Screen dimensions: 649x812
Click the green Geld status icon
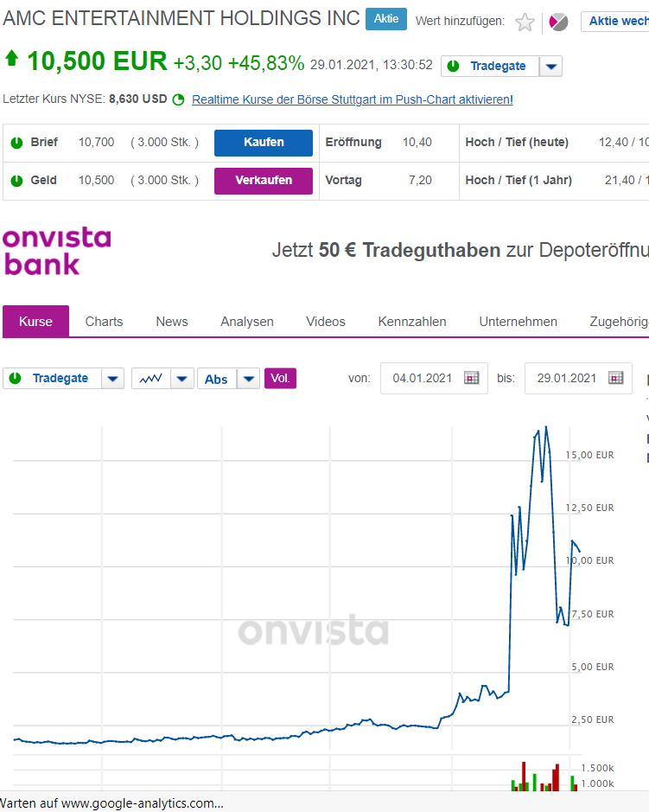(16, 181)
